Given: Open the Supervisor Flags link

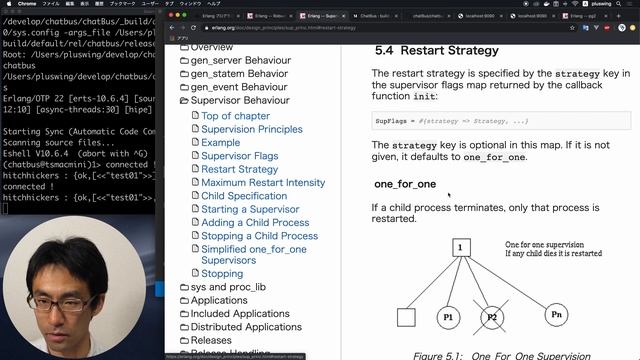Looking at the screenshot, I should [x=240, y=156].
